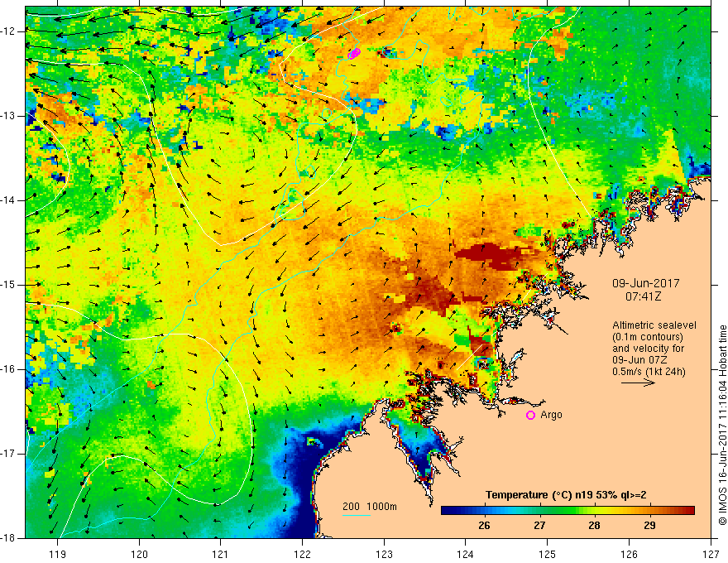Click the large dark red warm patch near 14.7S
The image size is (728, 563).
495,256
